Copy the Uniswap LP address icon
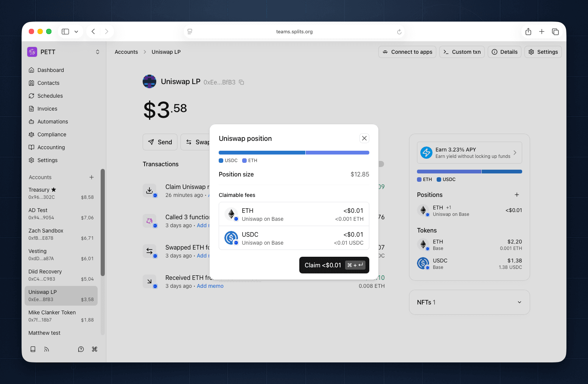Image resolution: width=588 pixels, height=384 pixels. (241, 82)
